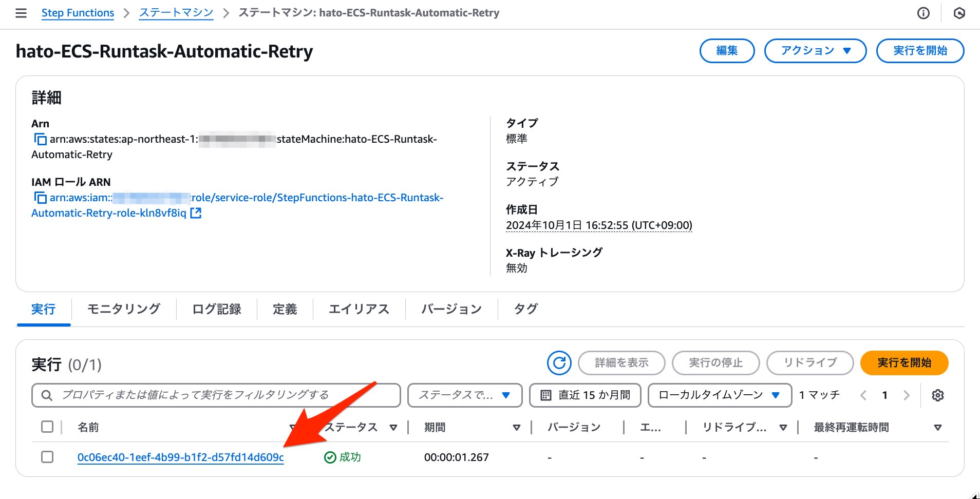The image size is (980, 499).
Task: Switch to the 実行 tab
Action: click(x=43, y=309)
